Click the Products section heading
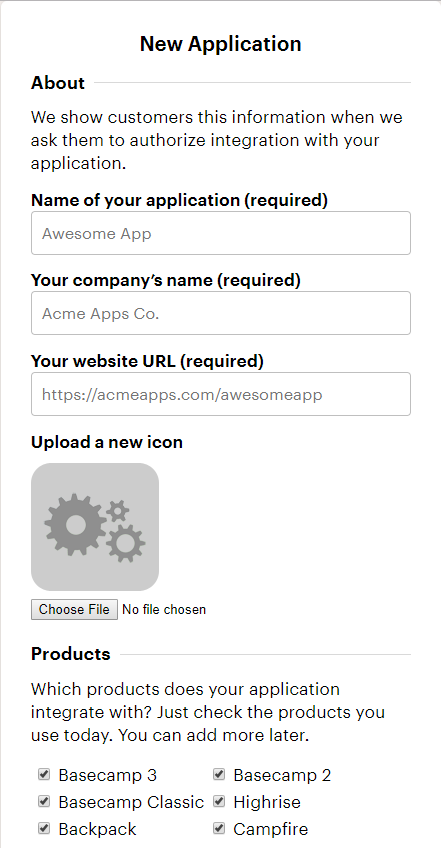 71,654
